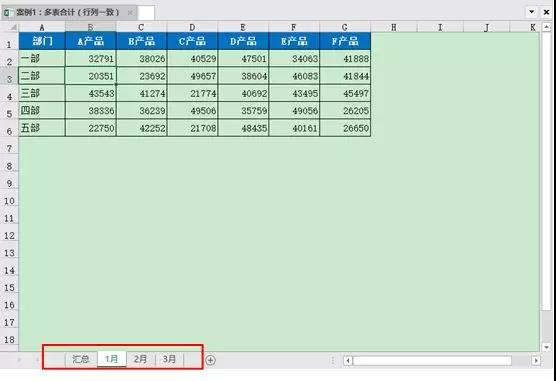Select column F header
The image size is (556, 381).
[294, 27]
